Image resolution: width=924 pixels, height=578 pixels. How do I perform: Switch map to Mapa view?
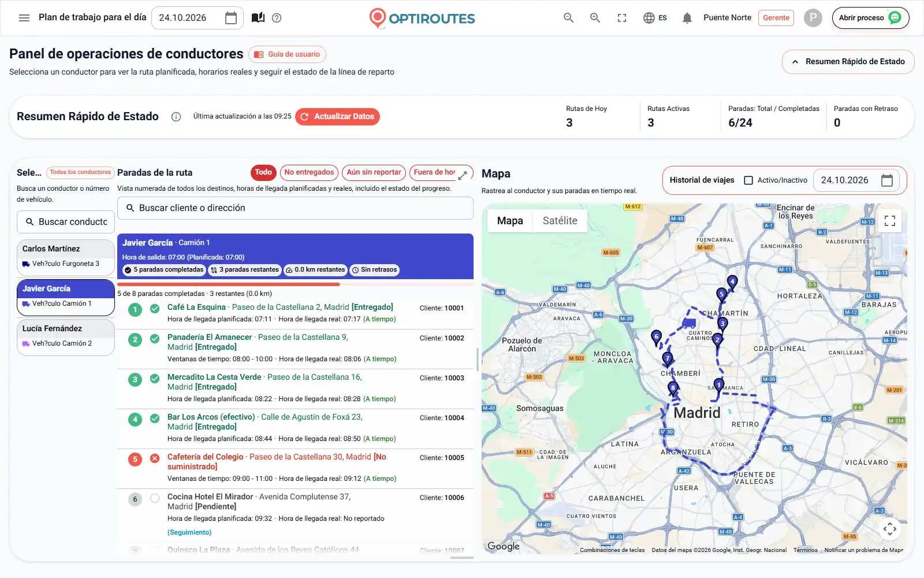[x=510, y=221]
